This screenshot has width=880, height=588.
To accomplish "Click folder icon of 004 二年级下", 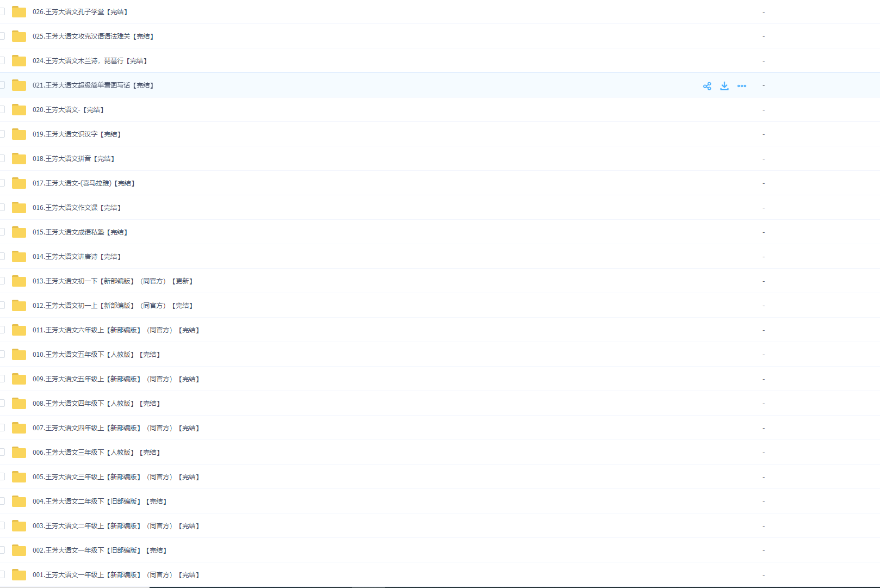I will (19, 501).
